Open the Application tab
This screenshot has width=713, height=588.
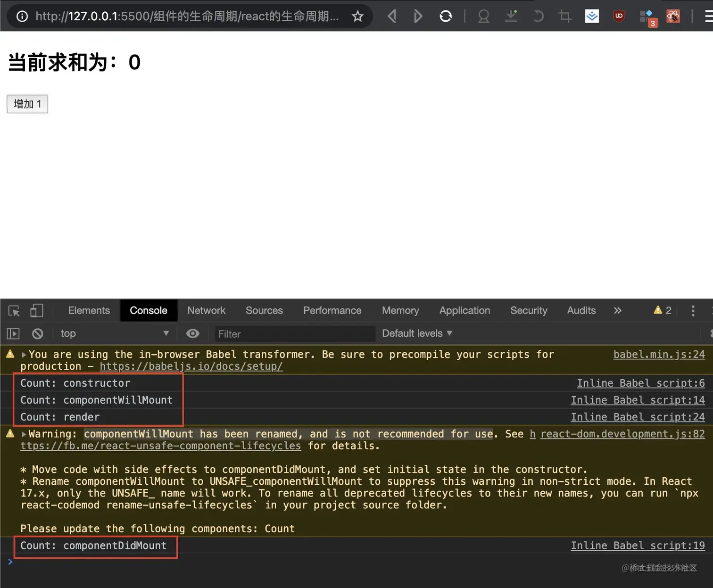[x=465, y=310]
